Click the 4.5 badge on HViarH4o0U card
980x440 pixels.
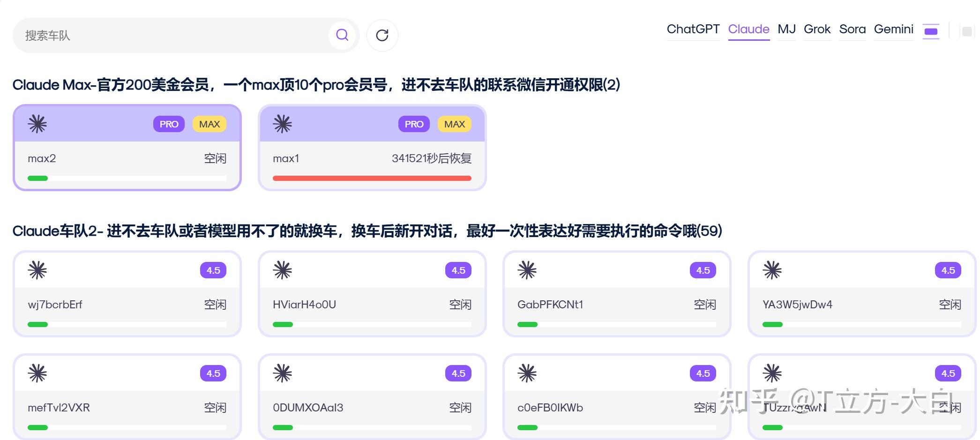[x=458, y=270]
